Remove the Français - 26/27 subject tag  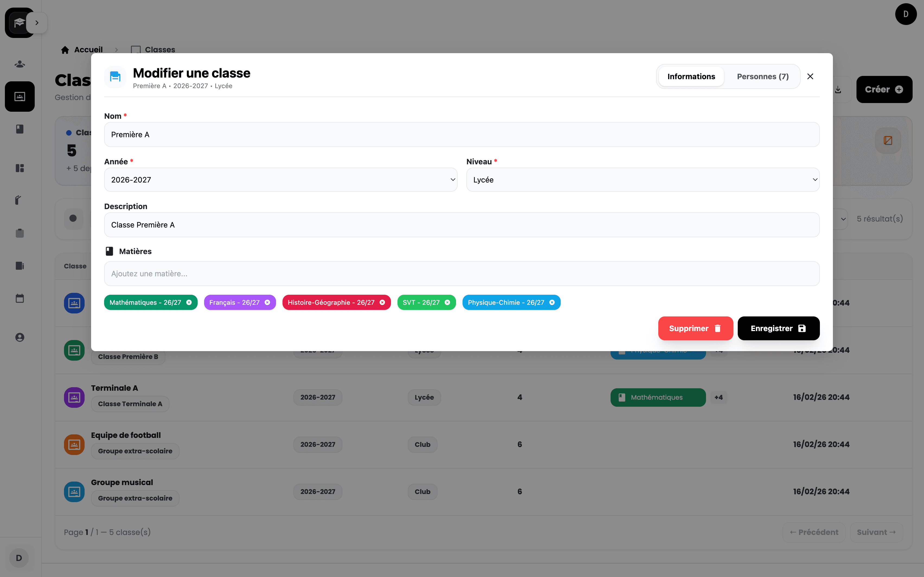[x=267, y=302]
